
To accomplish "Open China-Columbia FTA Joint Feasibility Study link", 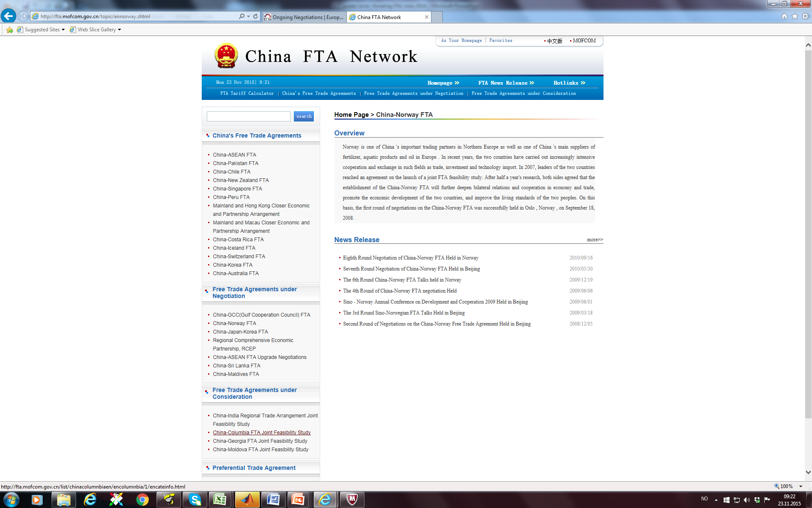I will pyautogui.click(x=261, y=432).
